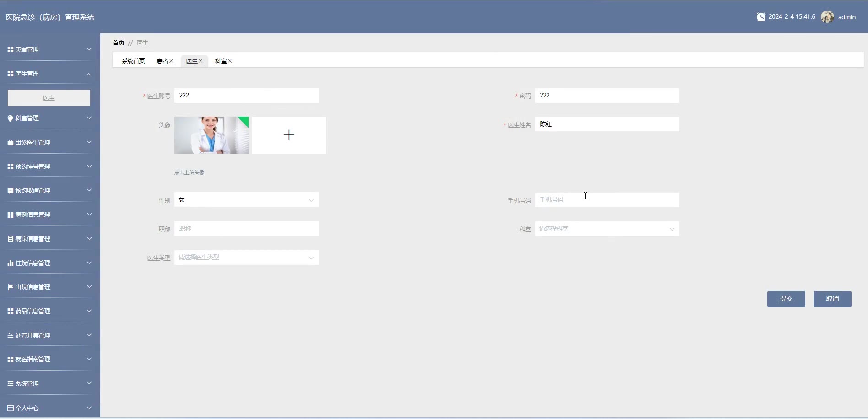The image size is (868, 419).
Task: Go to 首页 via breadcrumb
Action: [x=119, y=43]
